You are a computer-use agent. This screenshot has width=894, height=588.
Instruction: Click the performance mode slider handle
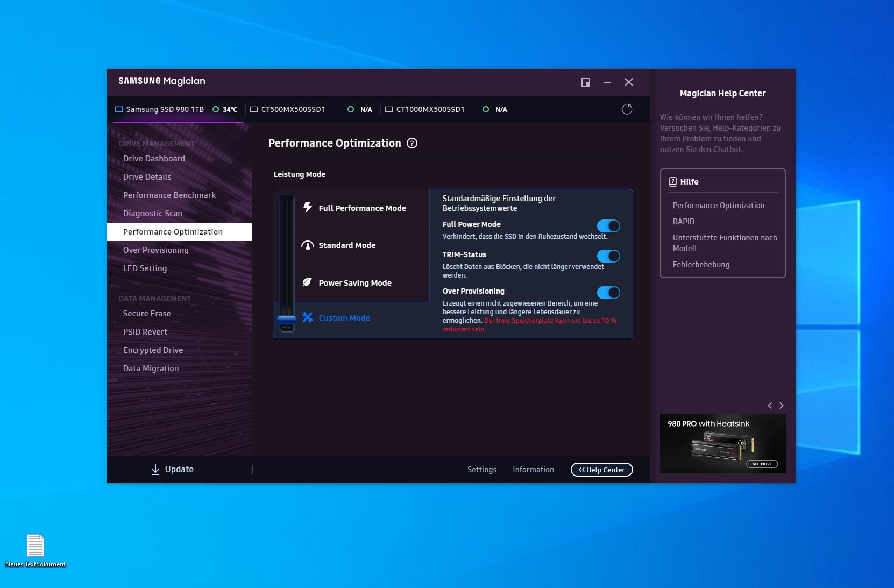pyautogui.click(x=287, y=321)
